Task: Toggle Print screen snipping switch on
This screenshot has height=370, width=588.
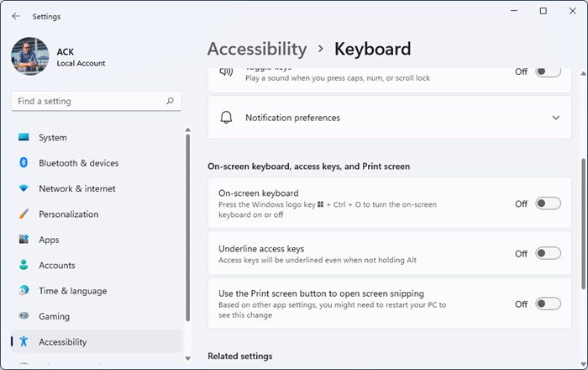Action: (x=548, y=304)
